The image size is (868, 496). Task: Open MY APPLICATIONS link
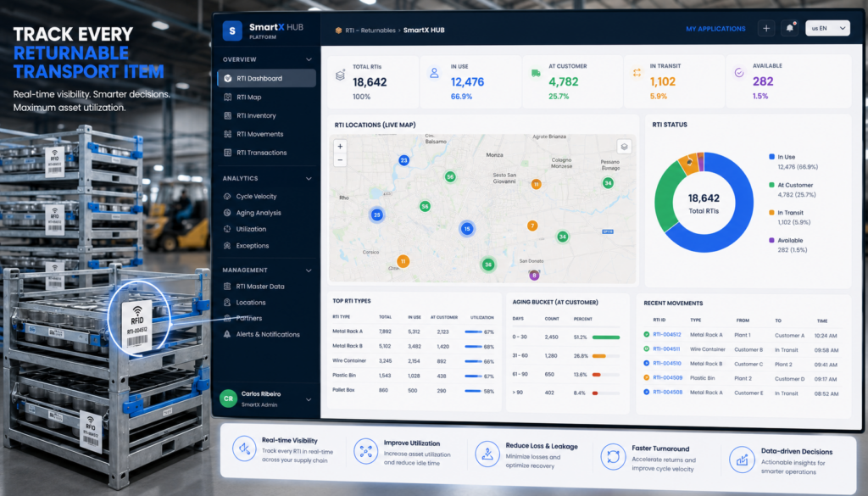coord(715,29)
